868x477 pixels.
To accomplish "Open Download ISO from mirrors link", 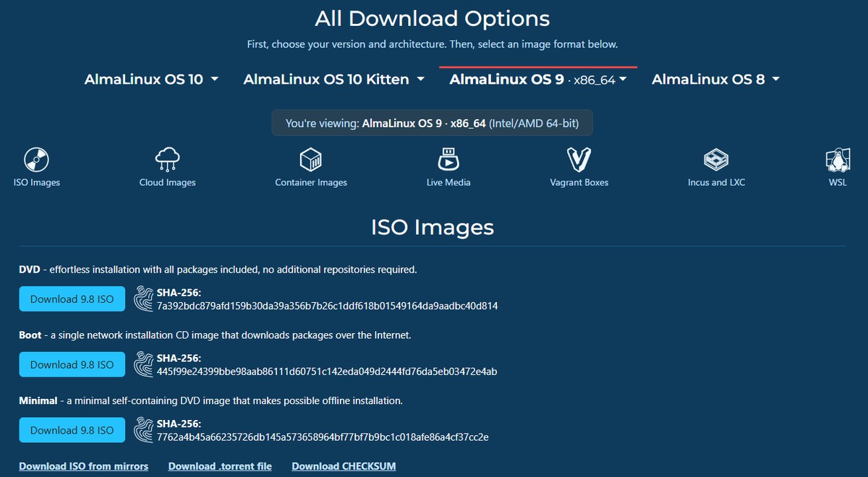I will (83, 466).
